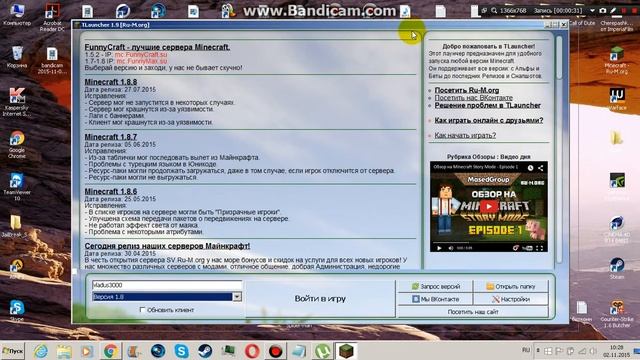
Task: Click the 'FunnyCraft - лучшие сервера Minecraft' heading link
Action: click(x=157, y=47)
